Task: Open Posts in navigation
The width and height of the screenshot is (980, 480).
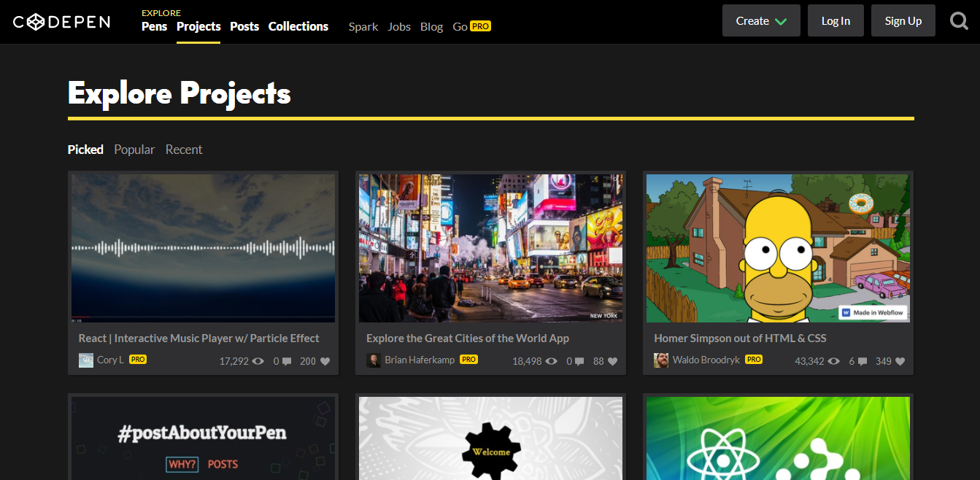Action: [x=244, y=26]
